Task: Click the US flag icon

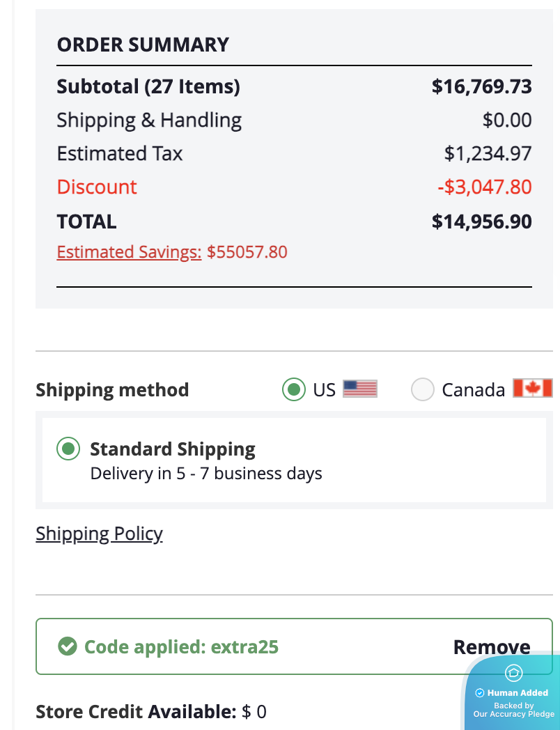Action: click(x=360, y=389)
